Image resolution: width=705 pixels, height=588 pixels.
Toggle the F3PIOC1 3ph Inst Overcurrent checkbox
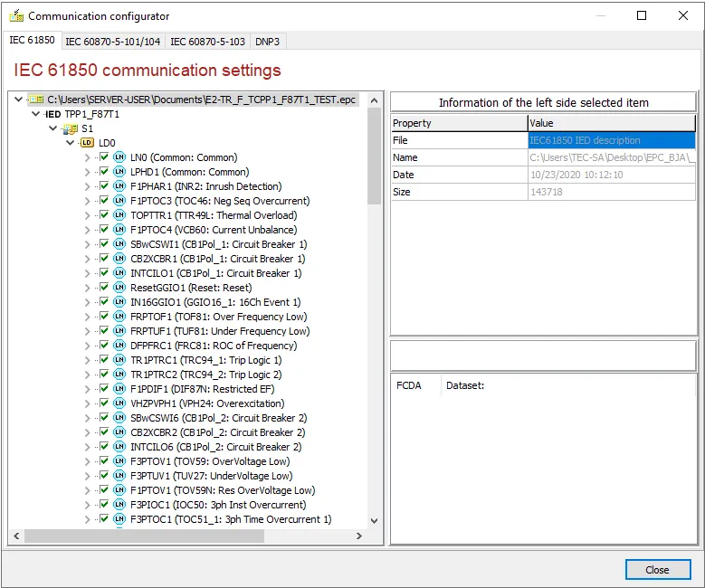click(x=104, y=505)
